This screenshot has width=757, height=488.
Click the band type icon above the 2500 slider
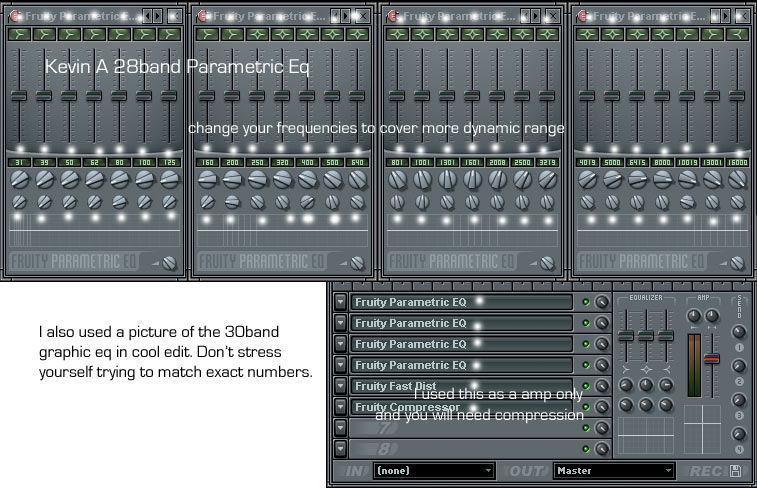pyautogui.click(x=522, y=34)
